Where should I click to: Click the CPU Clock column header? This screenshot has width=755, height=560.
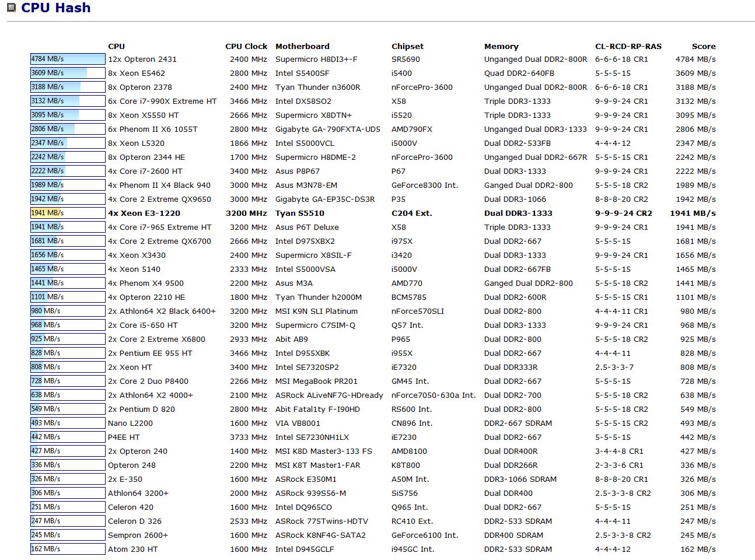coord(246,46)
